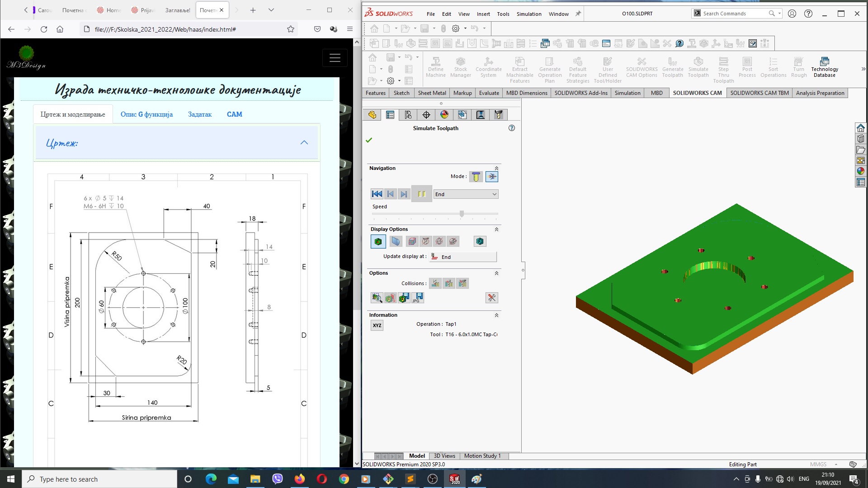Screen dimensions: 868x488
Task: Click Windows Start button
Action: pyautogui.click(x=11, y=479)
